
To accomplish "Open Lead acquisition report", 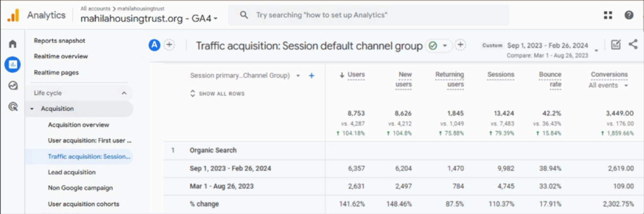I will [72, 172].
